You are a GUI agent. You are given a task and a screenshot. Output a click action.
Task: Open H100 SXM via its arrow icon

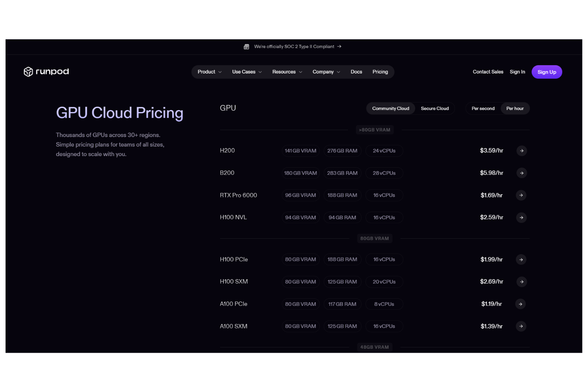(x=522, y=282)
